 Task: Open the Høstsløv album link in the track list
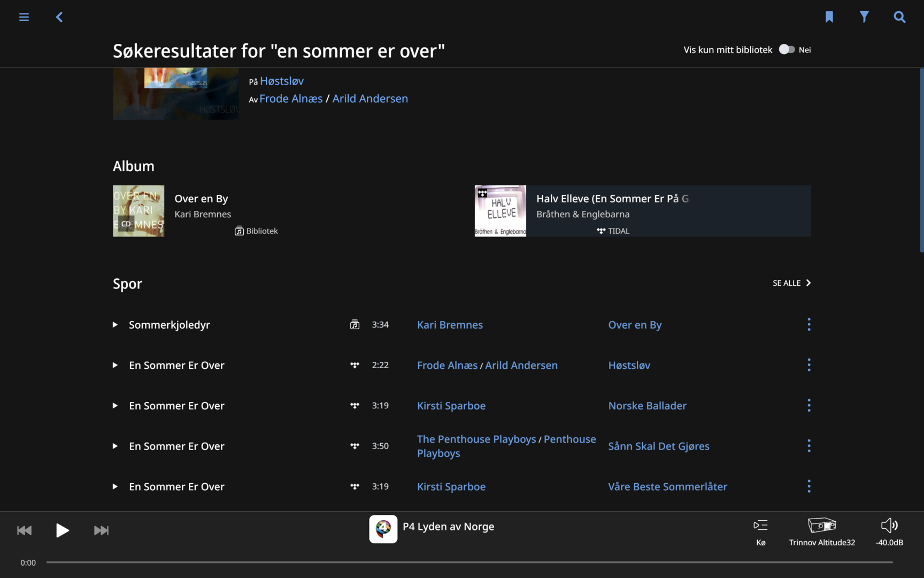[629, 366]
